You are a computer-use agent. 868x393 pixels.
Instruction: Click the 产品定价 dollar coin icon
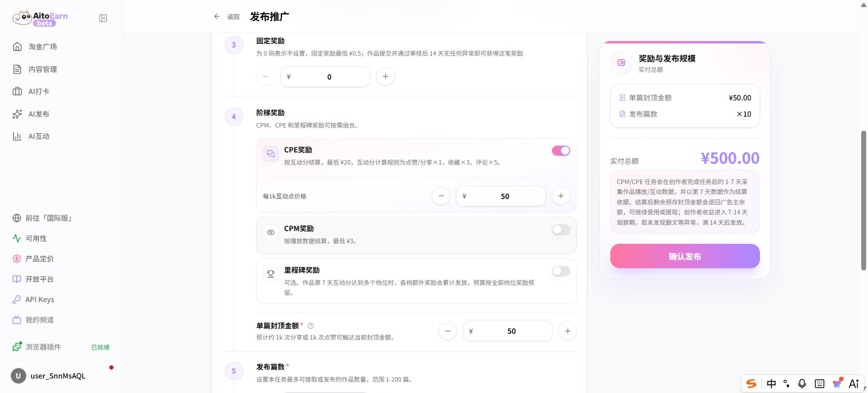17,259
